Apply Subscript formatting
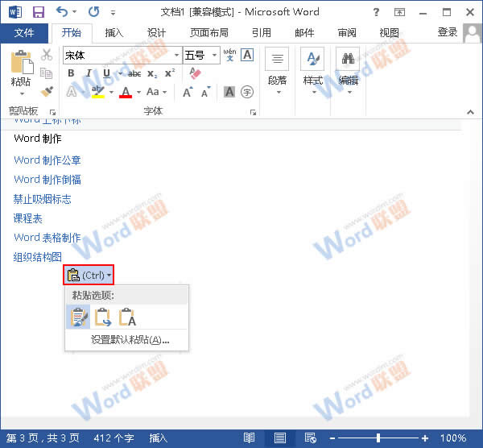Image resolution: width=483 pixels, height=448 pixels. tap(152, 73)
